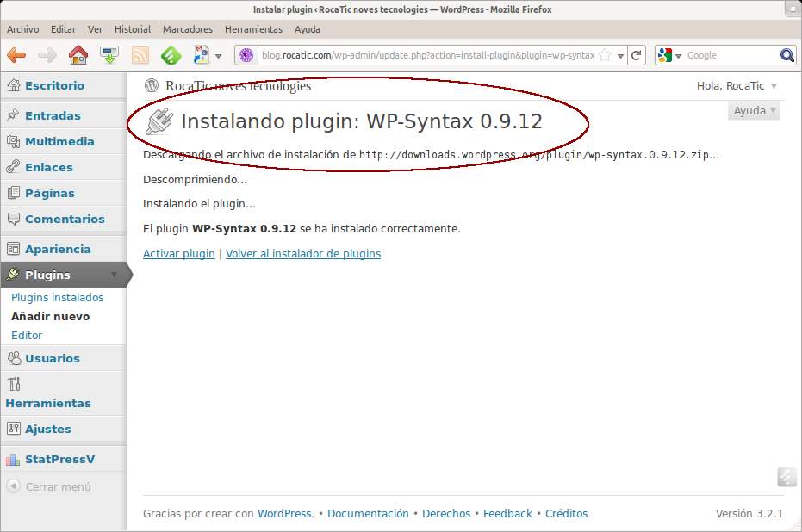Collapse the Plugins submenu arrow
The width and height of the screenshot is (802, 532).
pyautogui.click(x=114, y=275)
